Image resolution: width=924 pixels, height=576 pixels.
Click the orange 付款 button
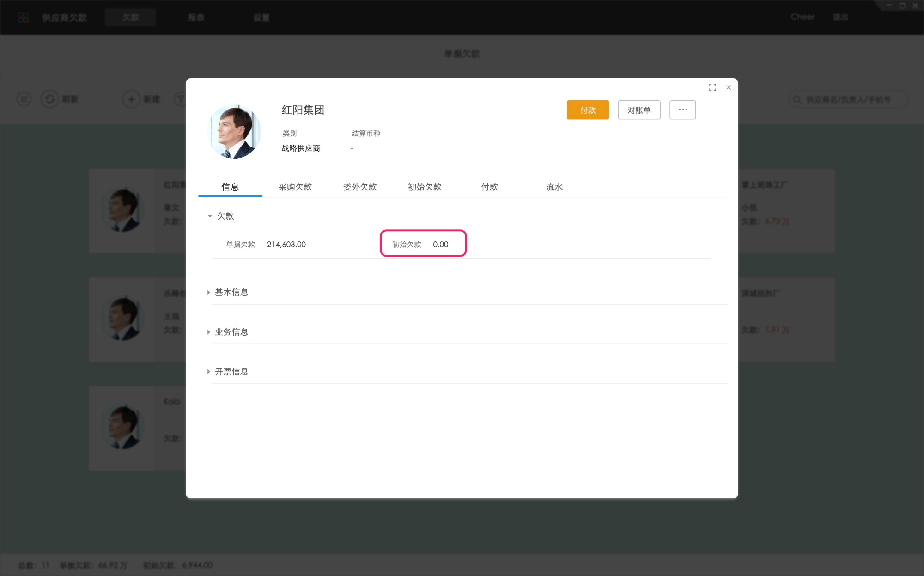(587, 110)
